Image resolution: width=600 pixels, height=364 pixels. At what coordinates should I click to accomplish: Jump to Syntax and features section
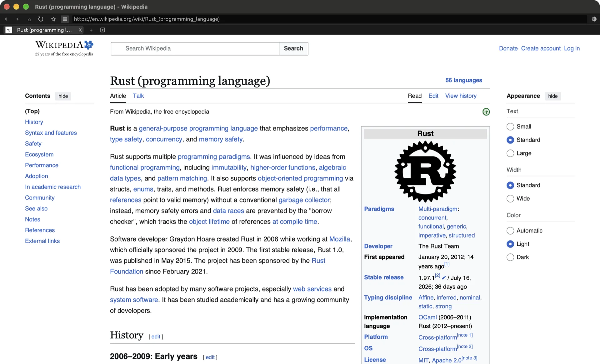click(x=51, y=133)
